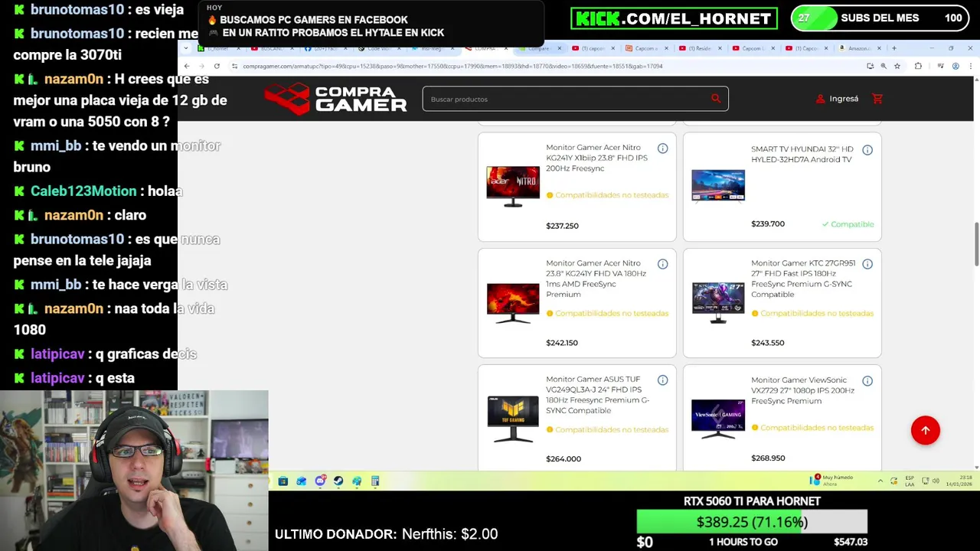Go back with the browser back arrow
The width and height of the screenshot is (980, 551).
(187, 66)
